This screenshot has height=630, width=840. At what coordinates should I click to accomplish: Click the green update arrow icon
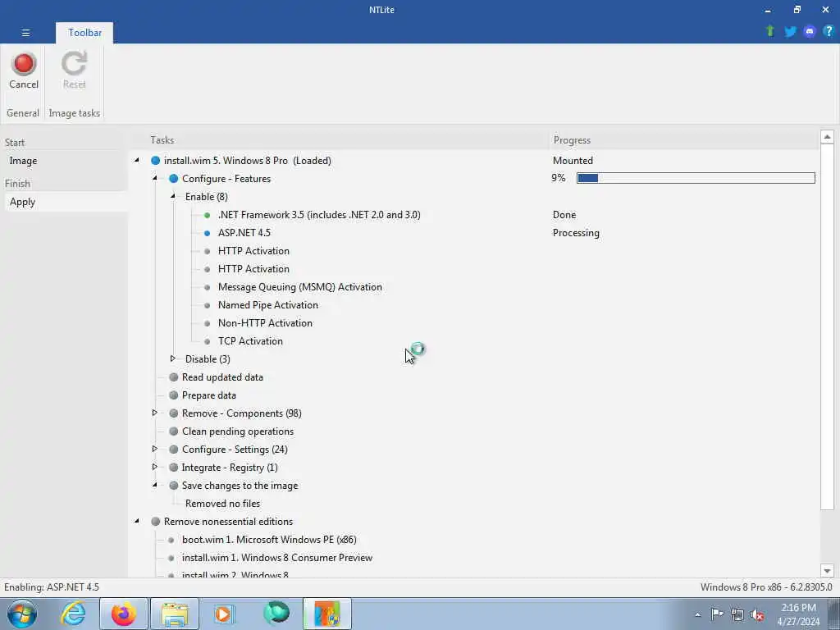770,31
